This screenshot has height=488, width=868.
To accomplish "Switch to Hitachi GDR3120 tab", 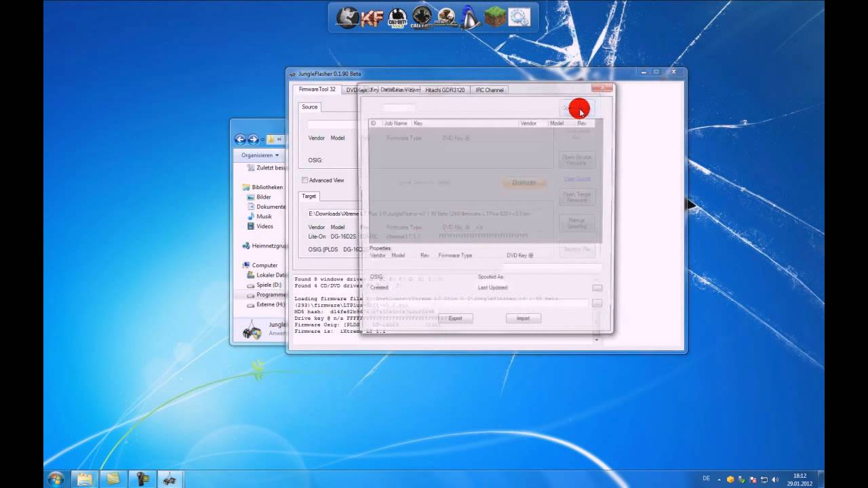I will [445, 90].
